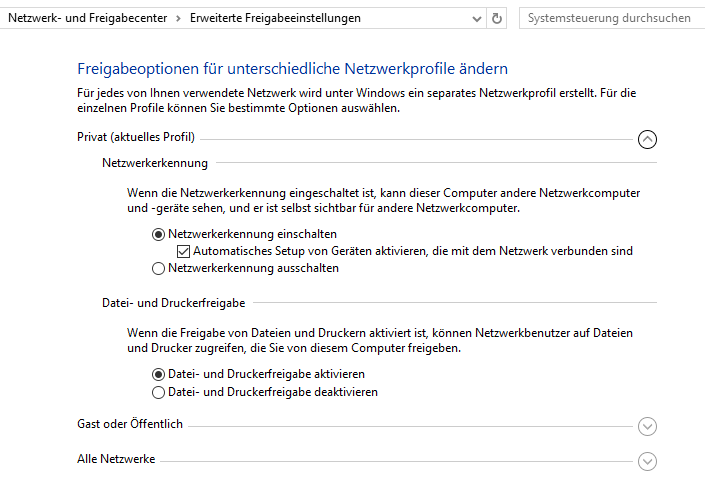This screenshot has width=705, height=503.
Task: Toggle the Automatisches Setup von Geräten checkbox
Action: (x=183, y=251)
